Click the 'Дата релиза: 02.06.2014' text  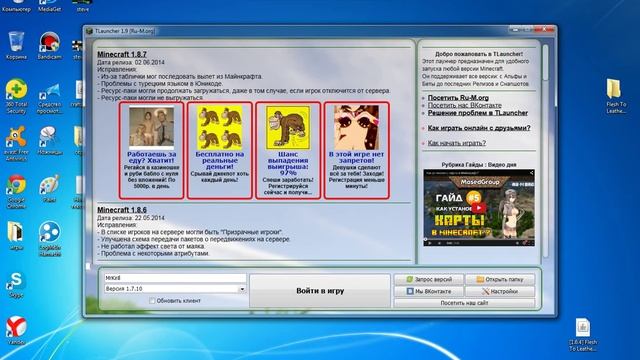click(x=131, y=62)
